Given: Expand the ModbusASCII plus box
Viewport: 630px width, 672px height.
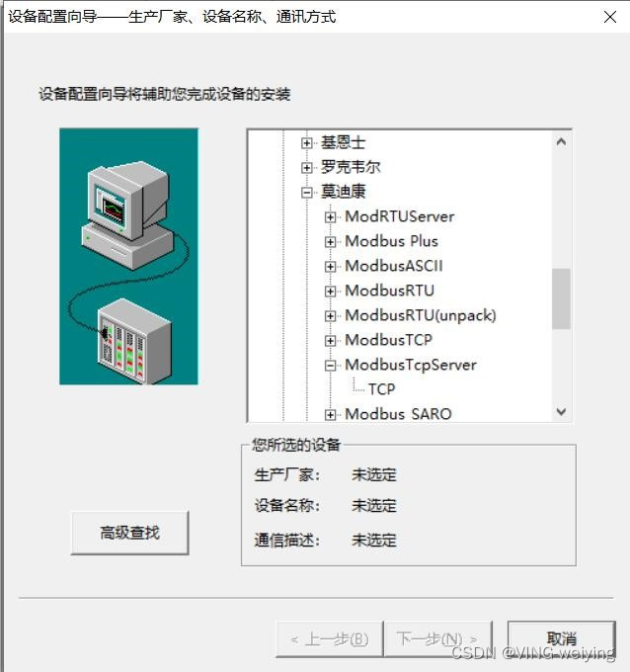Looking at the screenshot, I should point(330,267).
